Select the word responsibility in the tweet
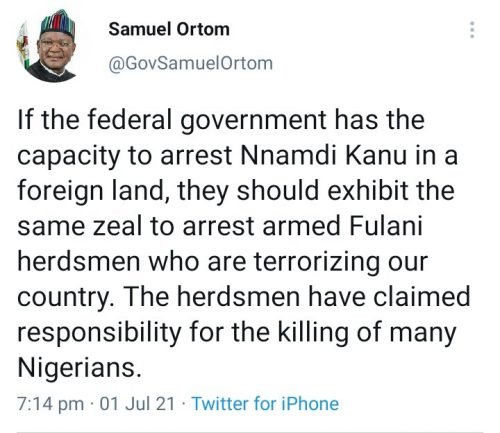The height and width of the screenshot is (433, 500). (x=99, y=333)
